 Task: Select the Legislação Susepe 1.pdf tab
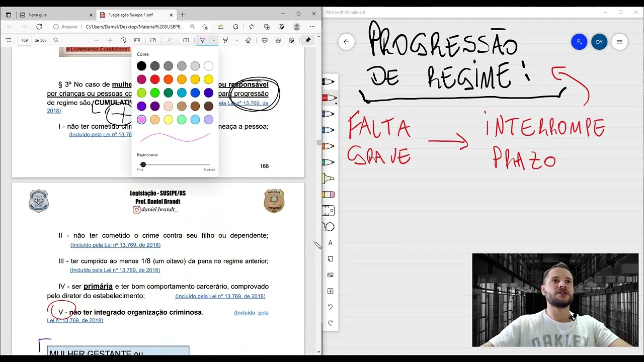[137, 15]
